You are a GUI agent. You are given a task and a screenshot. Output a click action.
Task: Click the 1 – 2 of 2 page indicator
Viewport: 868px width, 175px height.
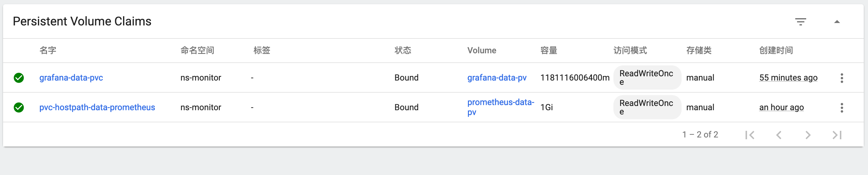point(700,134)
